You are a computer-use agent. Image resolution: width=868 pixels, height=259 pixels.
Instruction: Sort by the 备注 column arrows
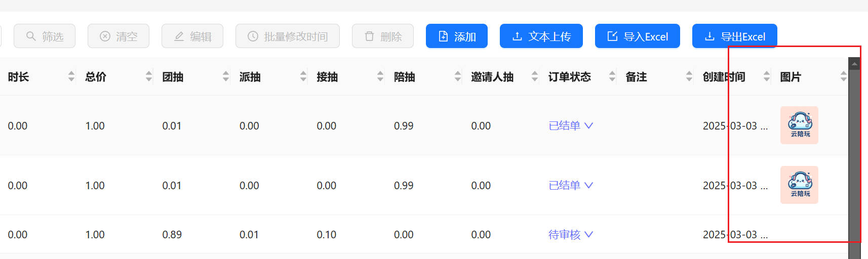point(689,76)
